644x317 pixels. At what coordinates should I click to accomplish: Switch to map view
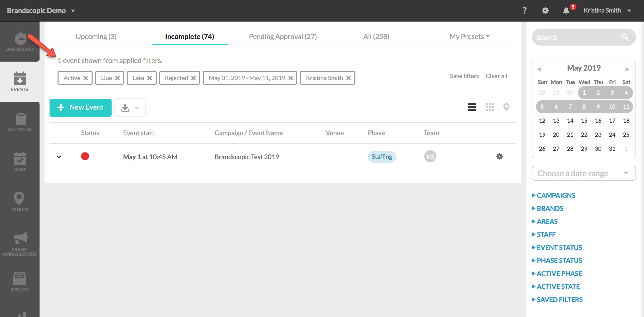pyautogui.click(x=506, y=107)
